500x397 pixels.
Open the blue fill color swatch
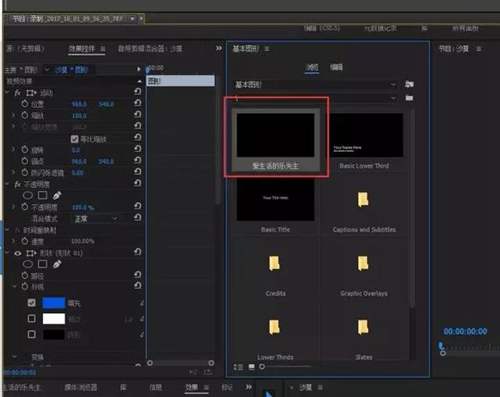(x=54, y=303)
